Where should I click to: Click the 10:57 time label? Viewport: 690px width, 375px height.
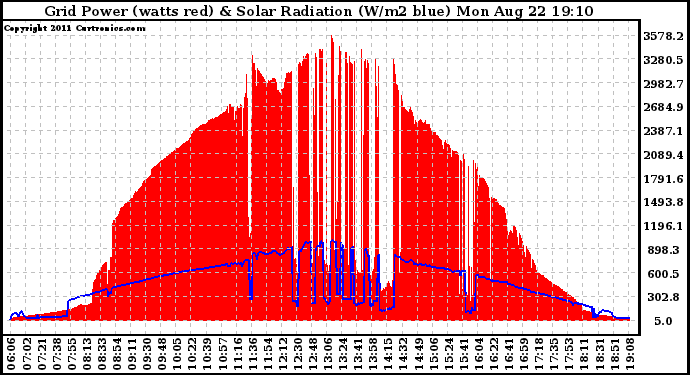pos(222,354)
